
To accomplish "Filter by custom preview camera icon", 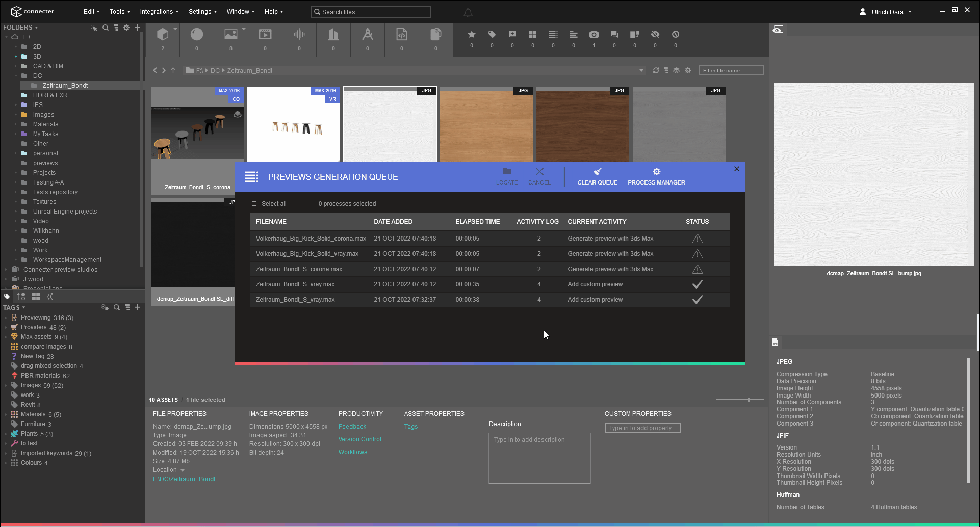I will click(x=594, y=34).
